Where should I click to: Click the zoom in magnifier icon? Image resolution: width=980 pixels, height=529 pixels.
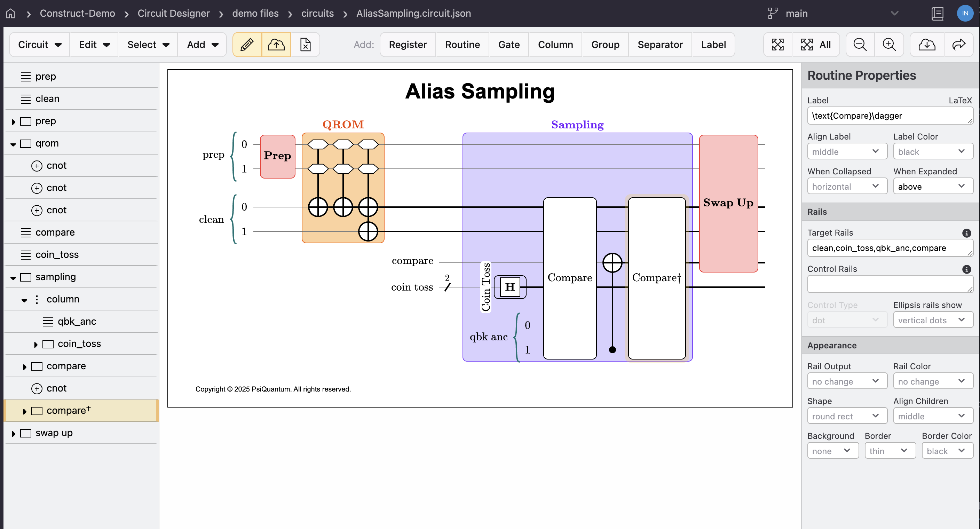pyautogui.click(x=889, y=45)
